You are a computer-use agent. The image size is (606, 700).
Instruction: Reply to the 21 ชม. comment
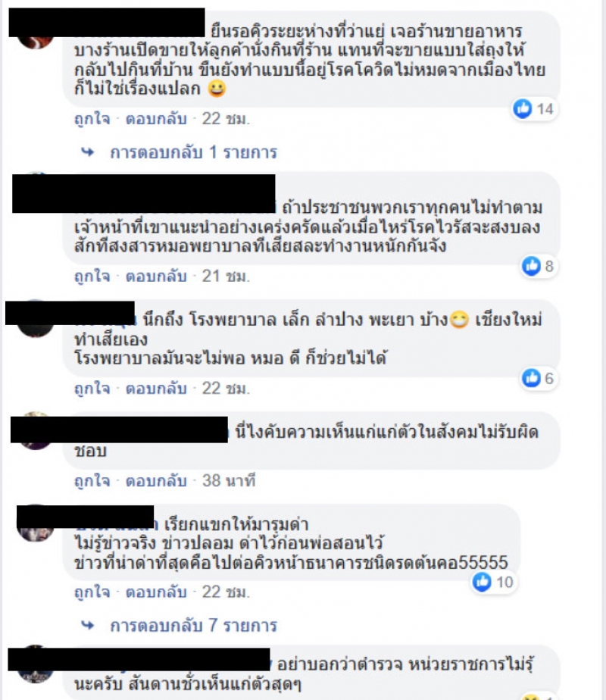156,277
